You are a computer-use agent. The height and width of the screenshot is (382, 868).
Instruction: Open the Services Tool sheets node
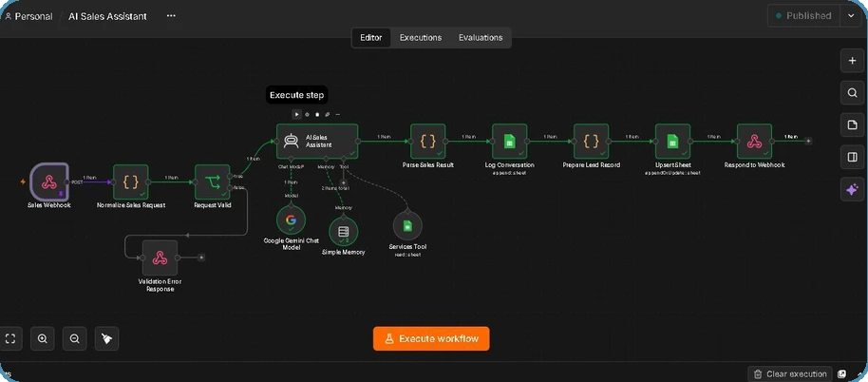[407, 225]
